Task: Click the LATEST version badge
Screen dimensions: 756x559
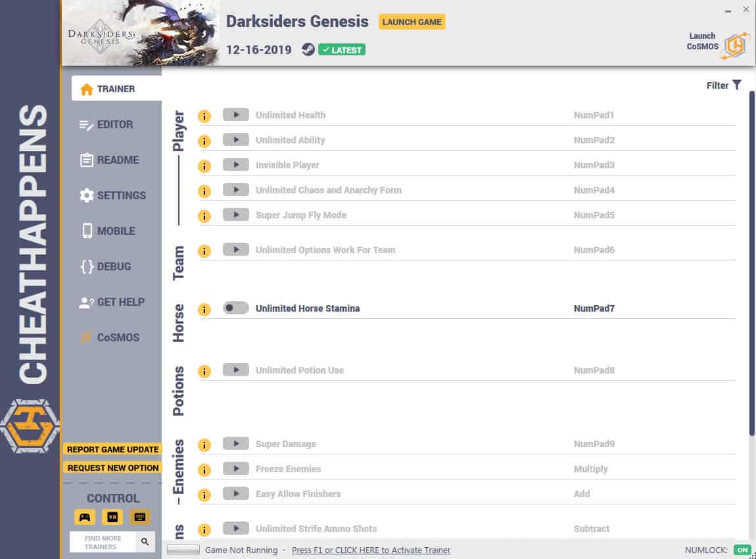Action: [342, 50]
